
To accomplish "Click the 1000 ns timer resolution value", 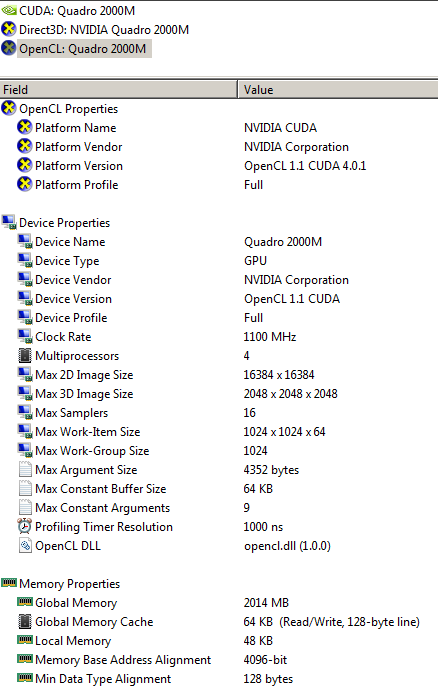I will click(x=263, y=527).
